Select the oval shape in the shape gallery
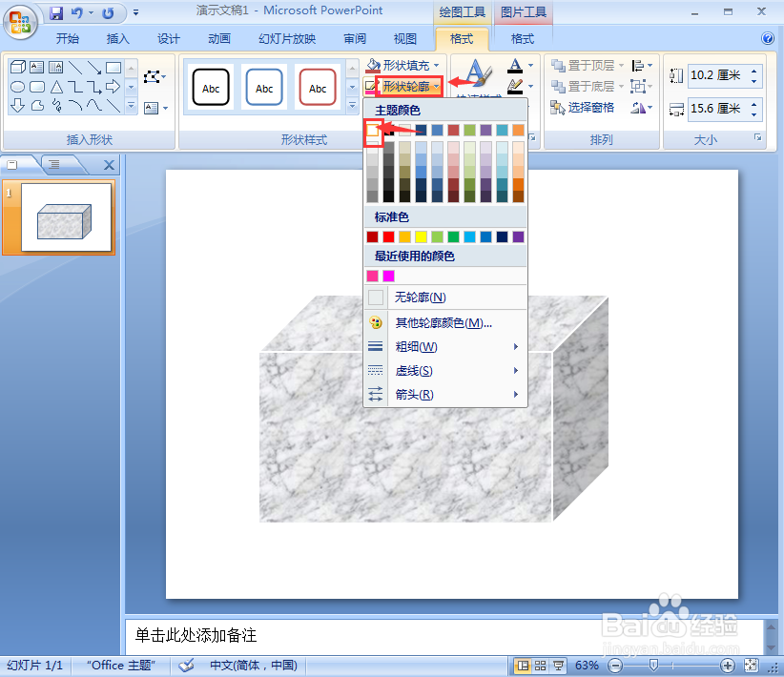The width and height of the screenshot is (784, 677). coord(18,87)
